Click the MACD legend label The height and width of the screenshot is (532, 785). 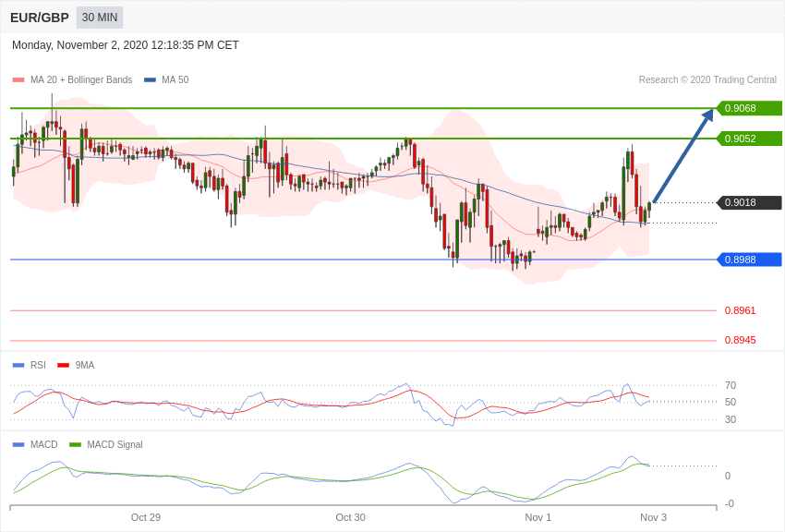click(44, 444)
